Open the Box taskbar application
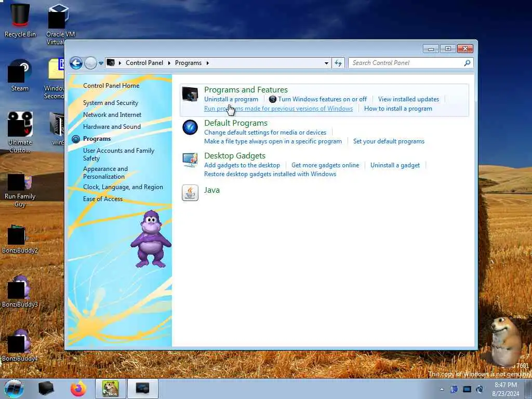Screen dimensions: 532x399 (x=111, y=389)
